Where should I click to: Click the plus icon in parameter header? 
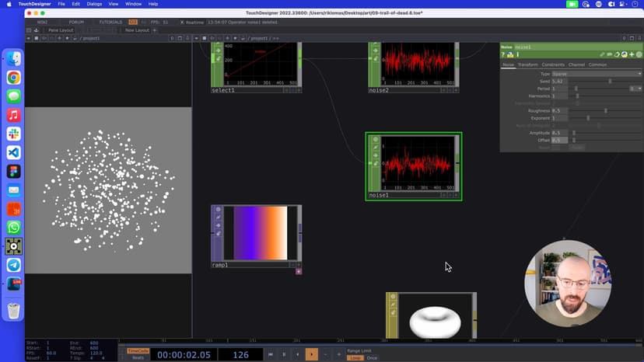(x=631, y=54)
